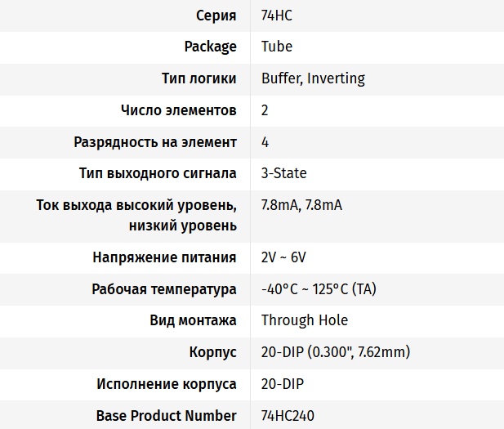Click the "Исполнение корпуса" label
This screenshot has height=429, width=504.
(167, 384)
